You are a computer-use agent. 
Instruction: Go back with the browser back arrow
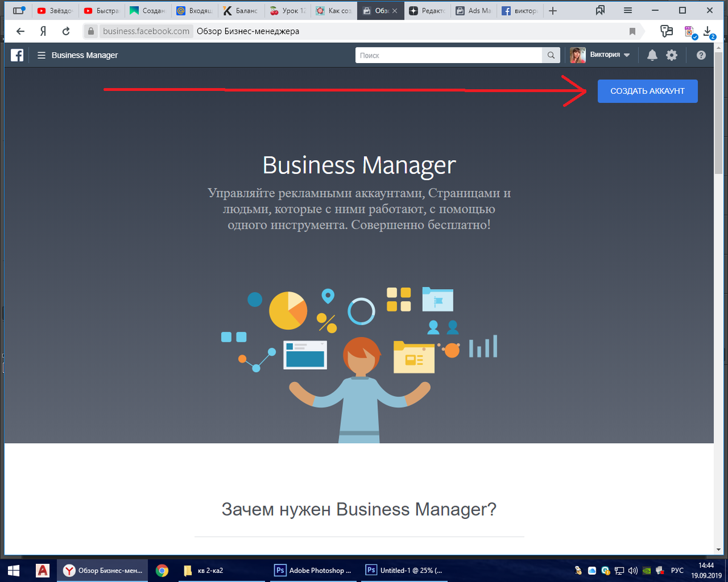(21, 31)
